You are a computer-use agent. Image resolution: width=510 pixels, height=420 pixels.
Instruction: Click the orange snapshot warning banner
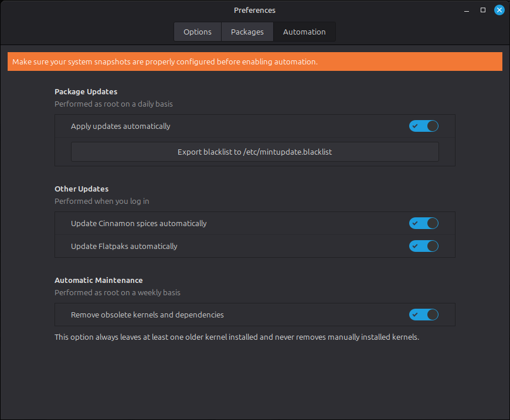point(254,61)
